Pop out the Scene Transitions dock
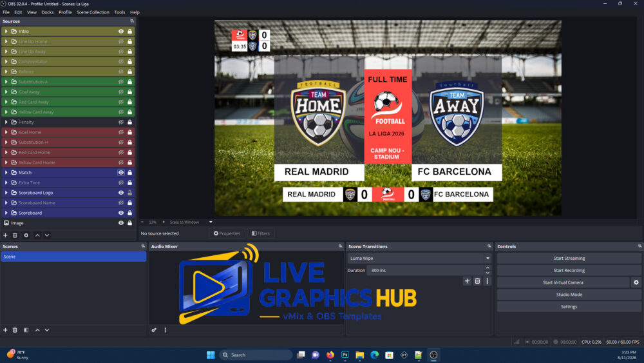Image resolution: width=644 pixels, height=363 pixels. [x=489, y=246]
